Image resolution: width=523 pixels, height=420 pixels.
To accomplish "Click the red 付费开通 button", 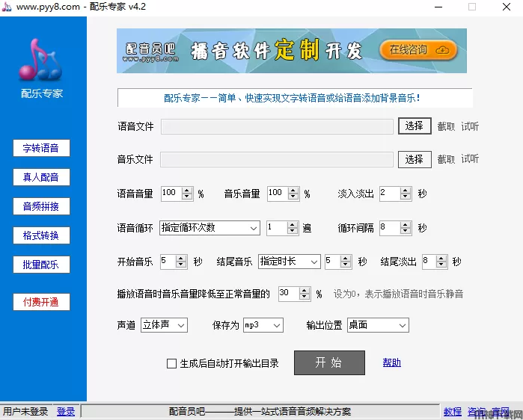I will pos(41,302).
